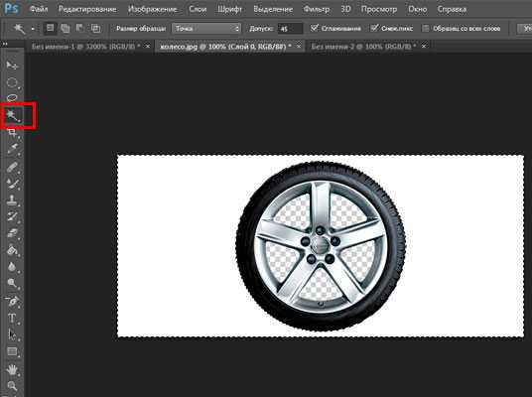
Task: Select the Paint Bucket tool
Action: coord(12,250)
